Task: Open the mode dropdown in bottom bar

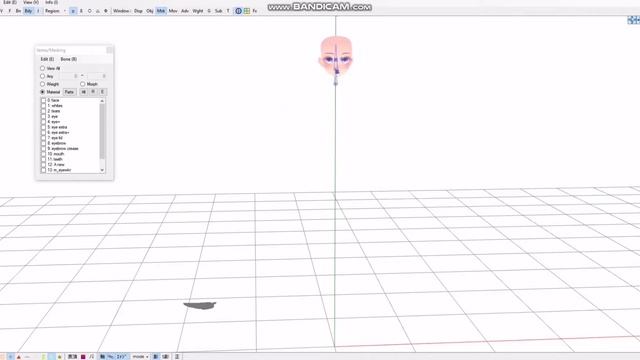Action: click(x=140, y=357)
